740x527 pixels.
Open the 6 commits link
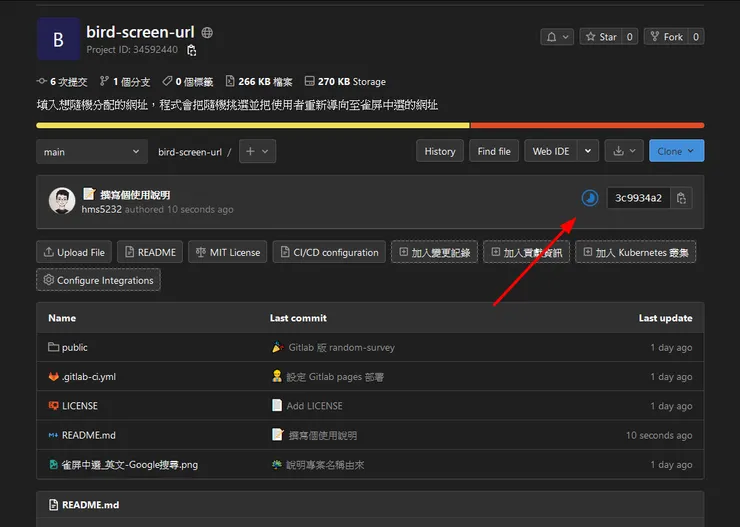pyautogui.click(x=62, y=82)
